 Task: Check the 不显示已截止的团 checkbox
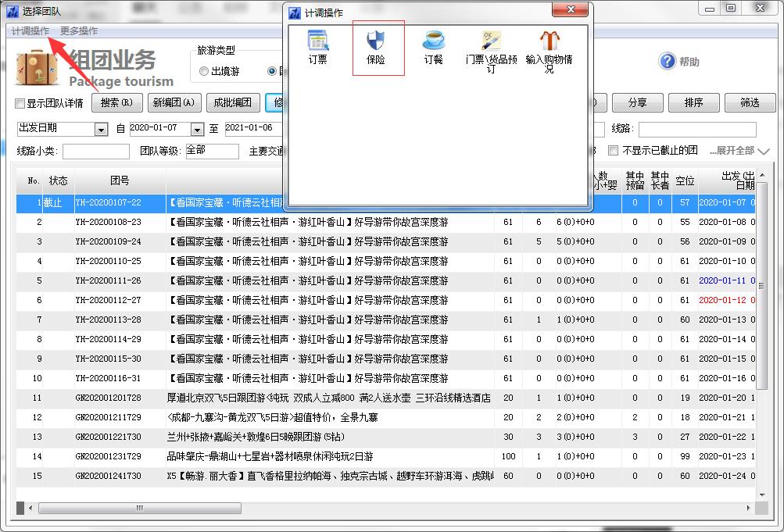614,151
